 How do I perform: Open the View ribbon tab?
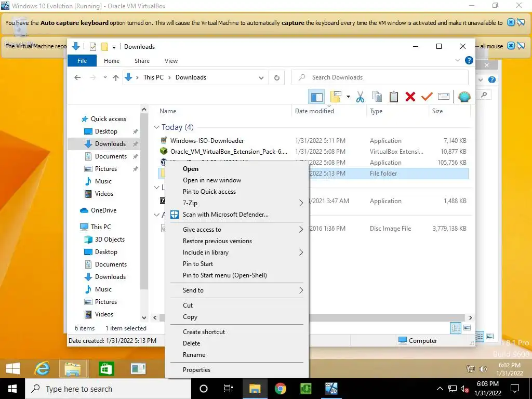[x=171, y=61]
